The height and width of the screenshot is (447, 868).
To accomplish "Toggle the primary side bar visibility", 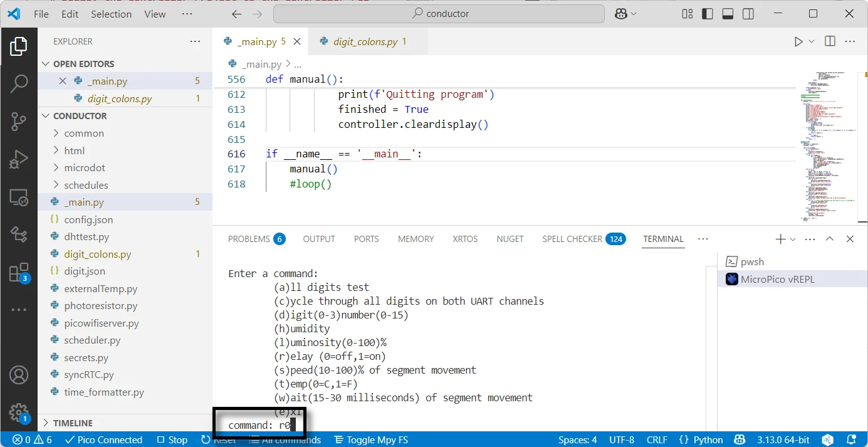I will pyautogui.click(x=708, y=14).
